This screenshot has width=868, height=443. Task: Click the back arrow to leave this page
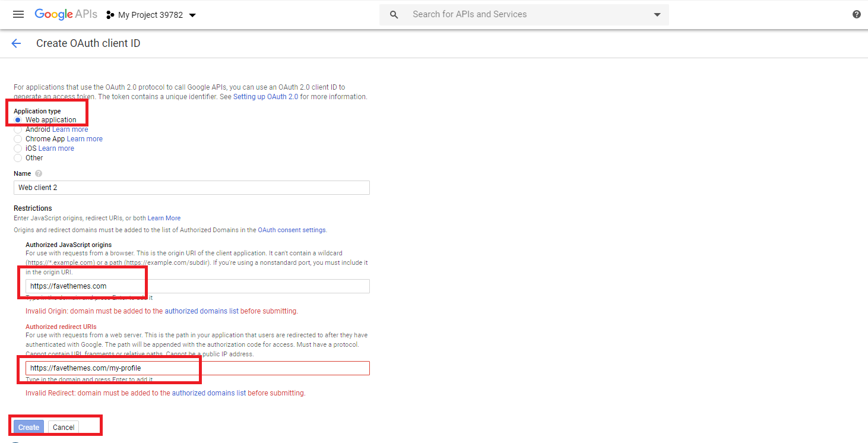[16, 43]
